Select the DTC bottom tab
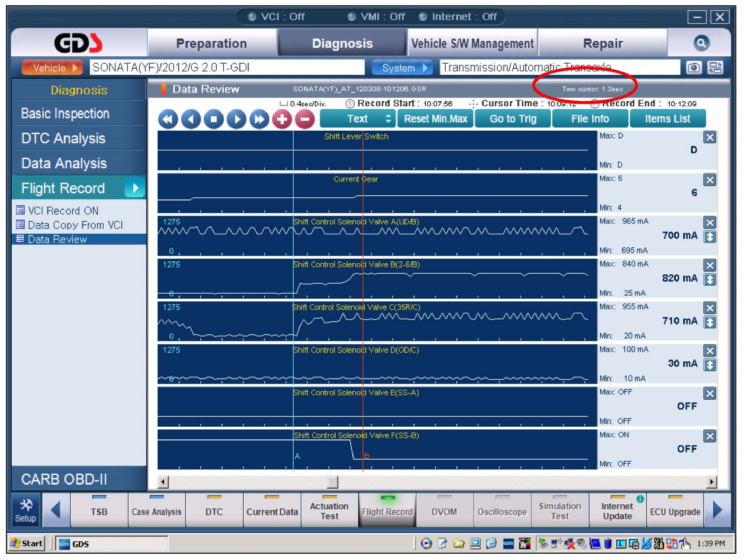 [x=214, y=511]
